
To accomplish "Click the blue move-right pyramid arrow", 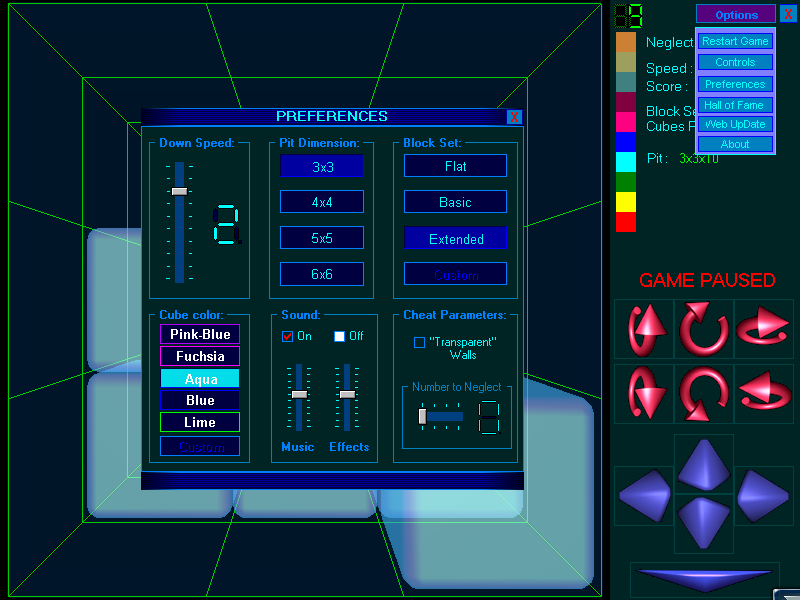I will 763,496.
